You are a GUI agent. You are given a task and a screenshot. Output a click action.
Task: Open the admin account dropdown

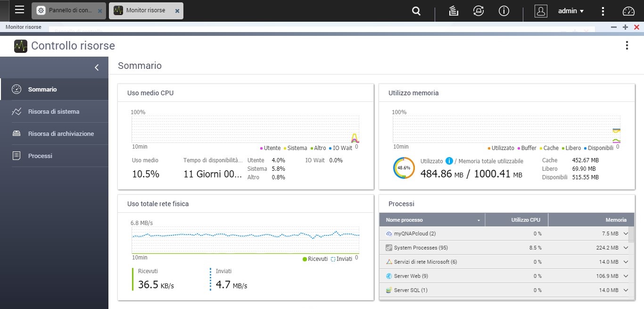[x=571, y=11]
